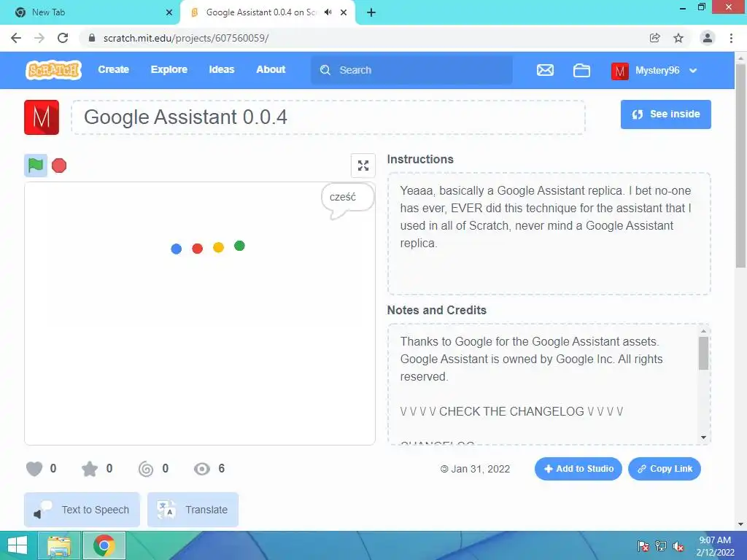Viewport: 747px width, 560px height.
Task: Click the share page icon in address bar
Action: (x=654, y=38)
